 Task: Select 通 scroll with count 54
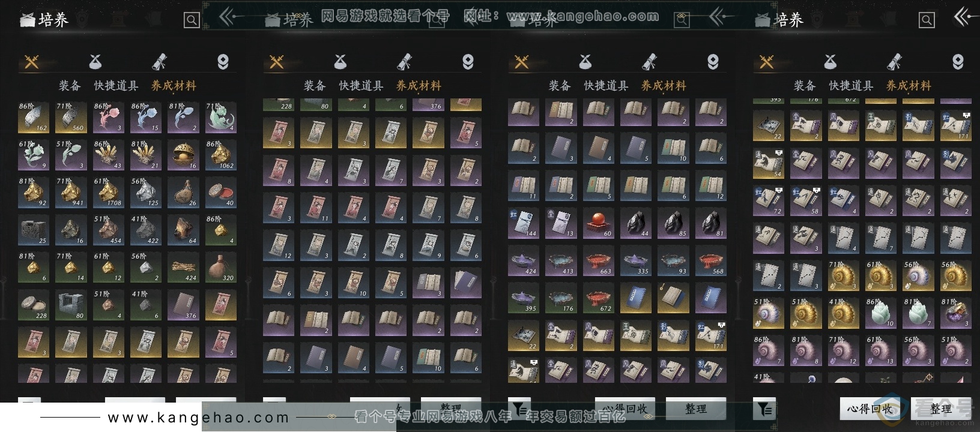click(769, 164)
